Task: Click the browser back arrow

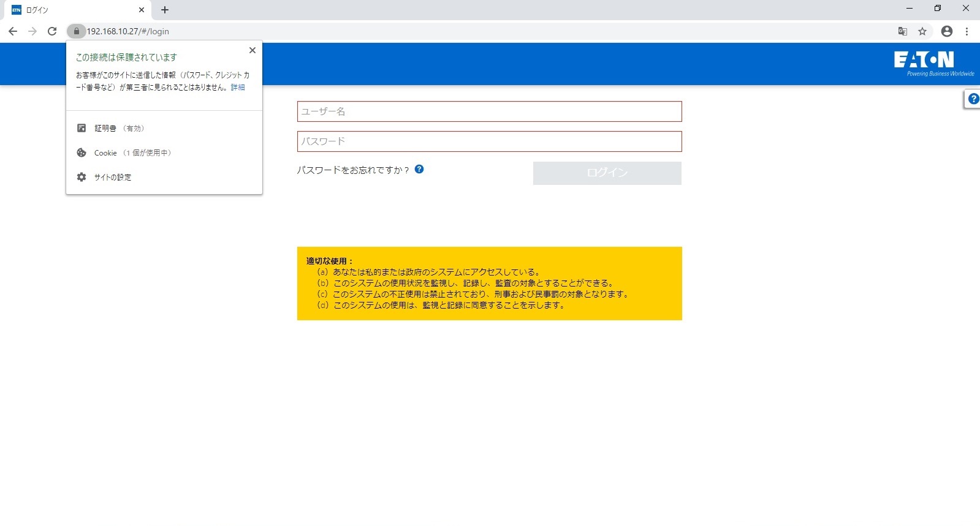Action: click(x=13, y=31)
